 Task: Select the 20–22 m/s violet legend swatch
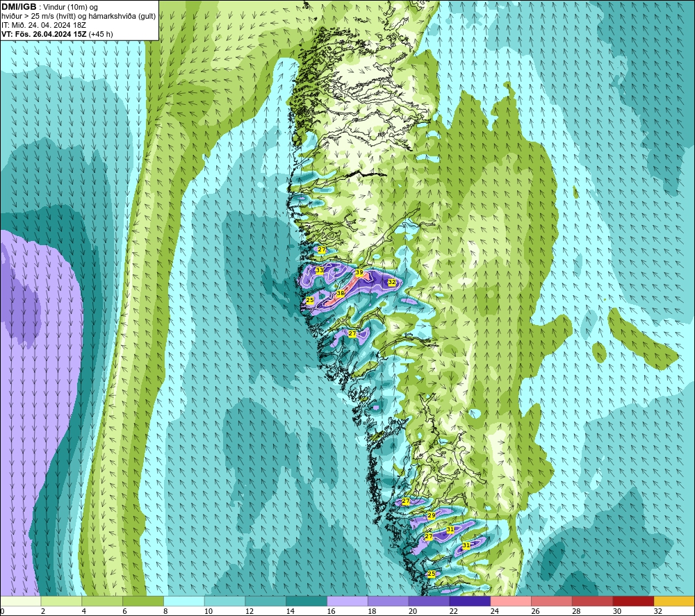click(429, 601)
